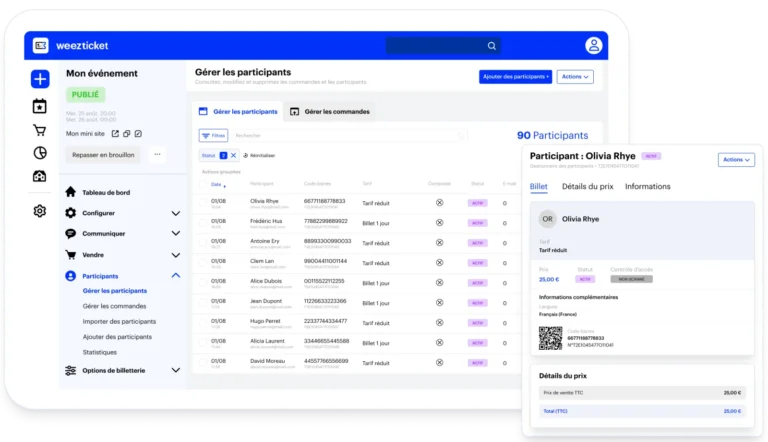The height and width of the screenshot is (442, 768).
Task: Open the user account avatar
Action: point(594,46)
